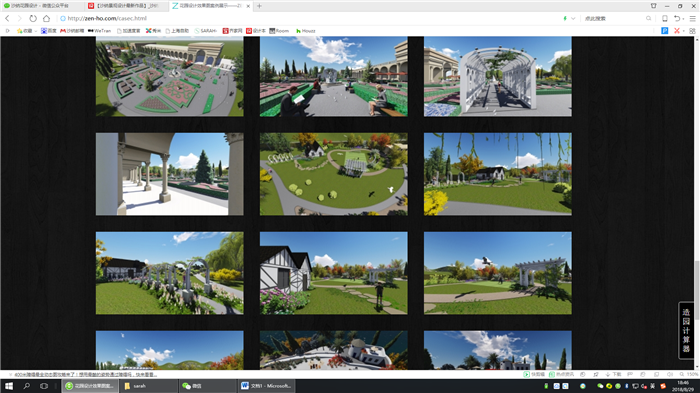Go to the browser home page icon
The height and width of the screenshot is (393, 700).
coord(46,18)
